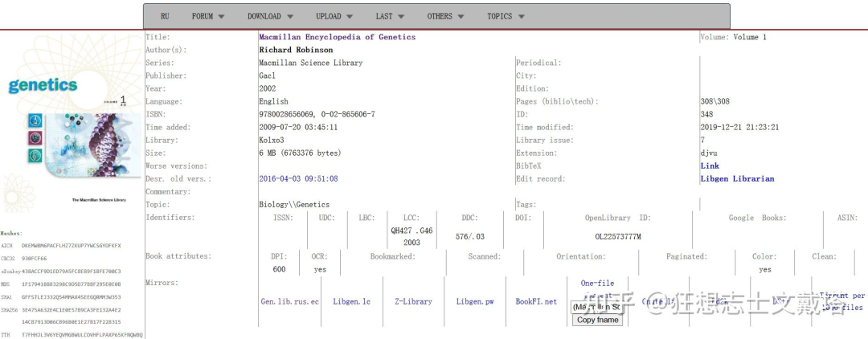Select the Library value Kolxo3

click(272, 140)
